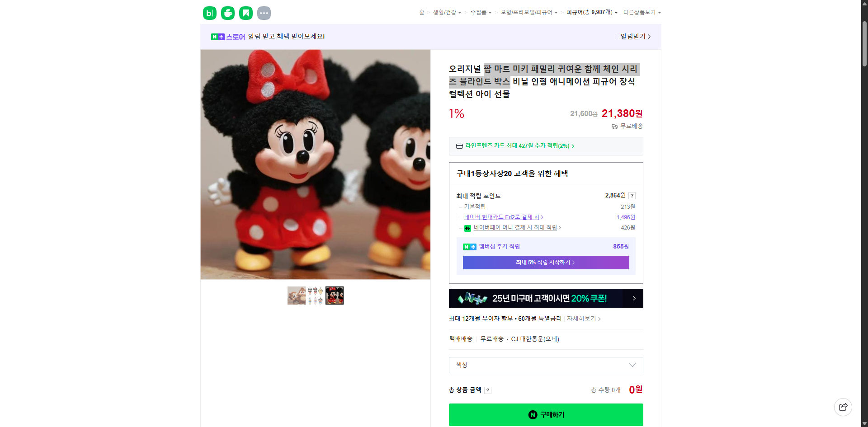The image size is (868, 427).
Task: Click the N+ membership badge icon
Action: point(469,247)
